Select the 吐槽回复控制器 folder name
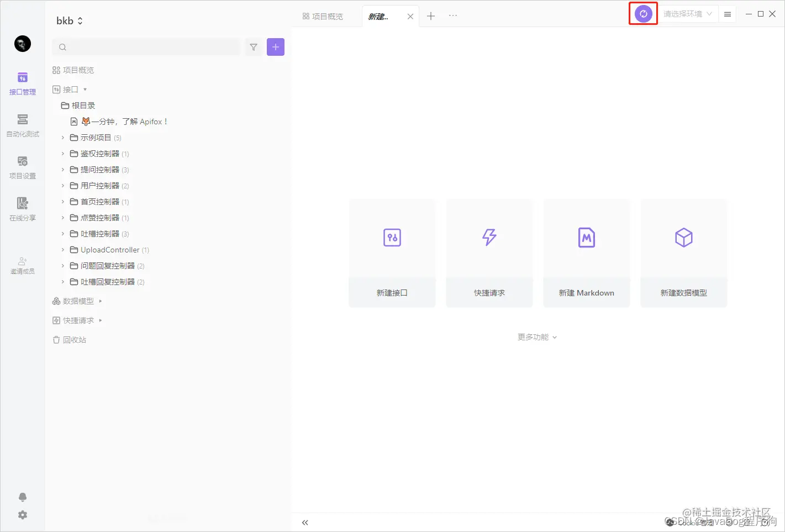 pyautogui.click(x=108, y=282)
